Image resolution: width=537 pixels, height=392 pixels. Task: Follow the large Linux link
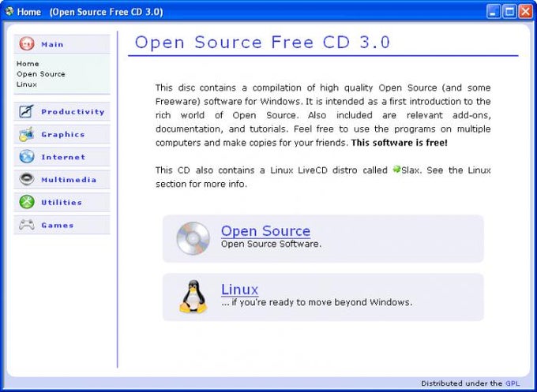(x=240, y=289)
